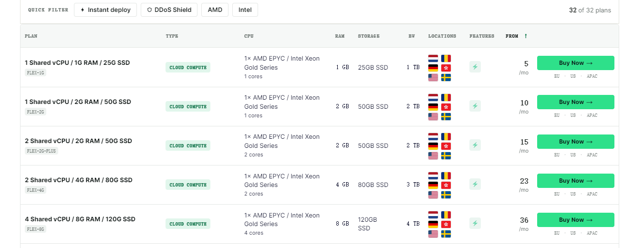Image resolution: width=644 pixels, height=248 pixels.
Task: Click the Sweden flag in FLEX-8G row
Action: (446, 234)
